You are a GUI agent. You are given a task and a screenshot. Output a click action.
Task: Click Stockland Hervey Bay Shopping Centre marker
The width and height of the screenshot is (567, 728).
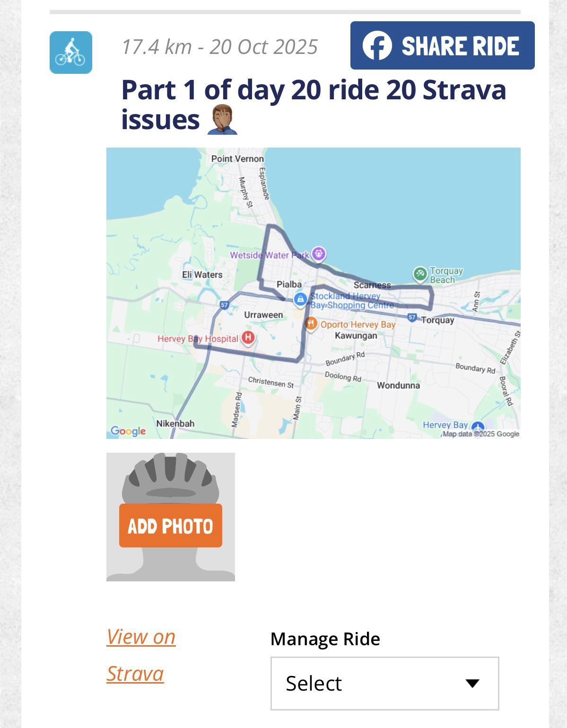tap(300, 299)
